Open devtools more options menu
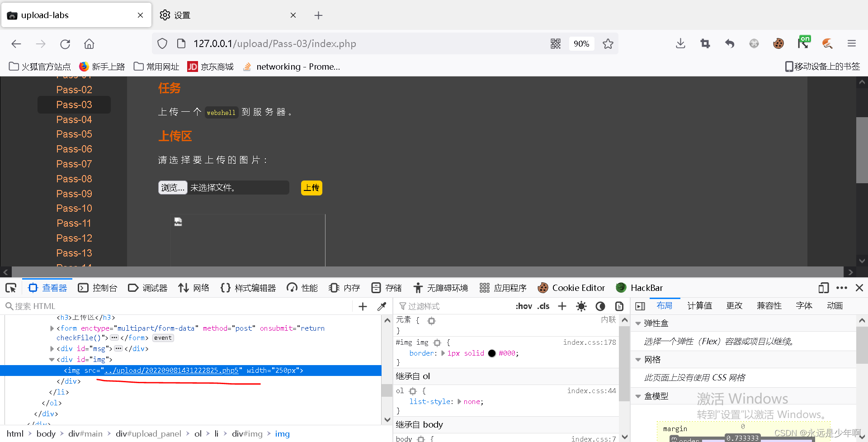 (x=842, y=288)
